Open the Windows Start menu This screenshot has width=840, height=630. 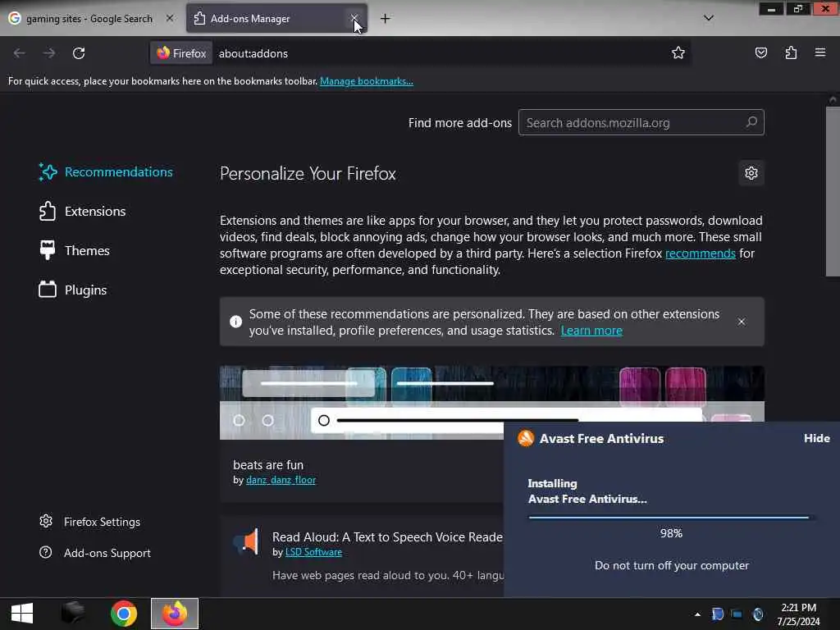[22, 614]
